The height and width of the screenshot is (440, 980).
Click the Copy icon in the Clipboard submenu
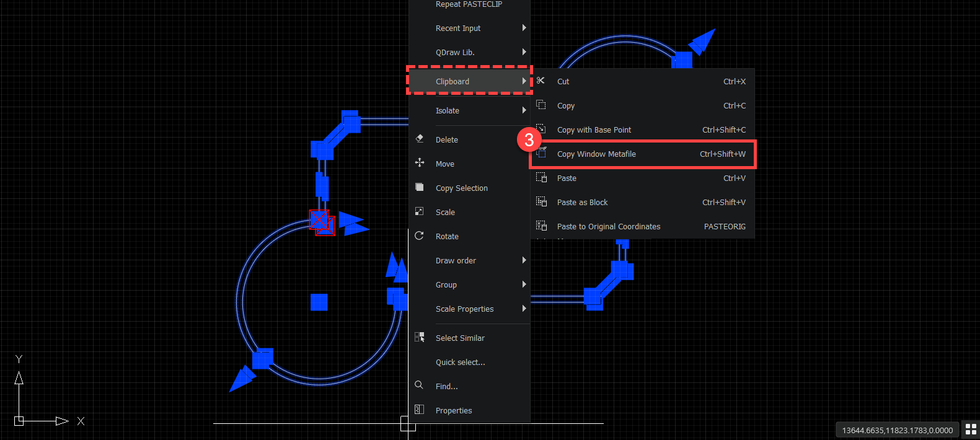pyautogui.click(x=541, y=105)
